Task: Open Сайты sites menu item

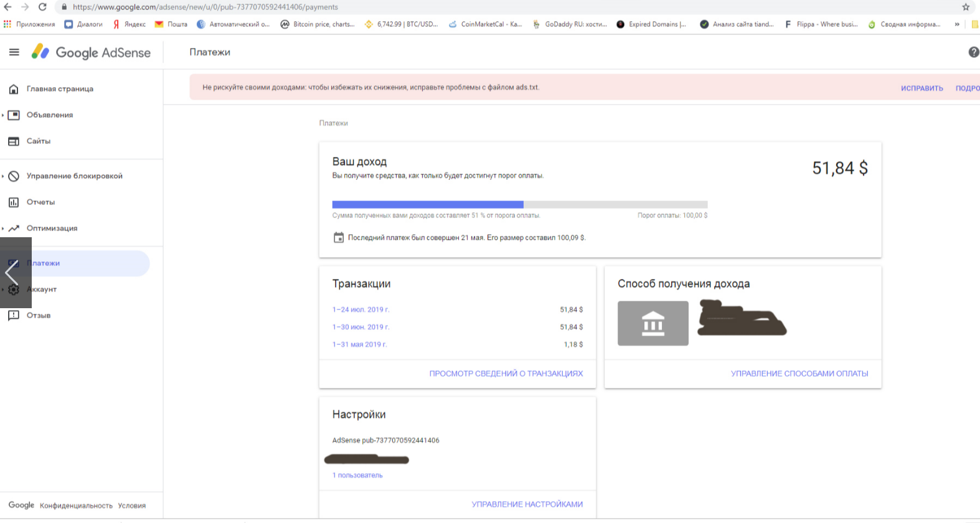Action: (39, 141)
